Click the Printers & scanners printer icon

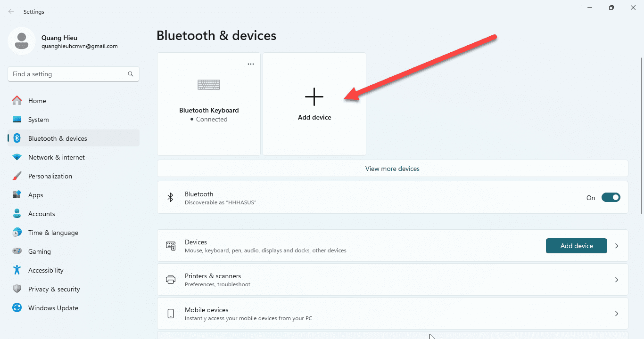click(x=171, y=280)
